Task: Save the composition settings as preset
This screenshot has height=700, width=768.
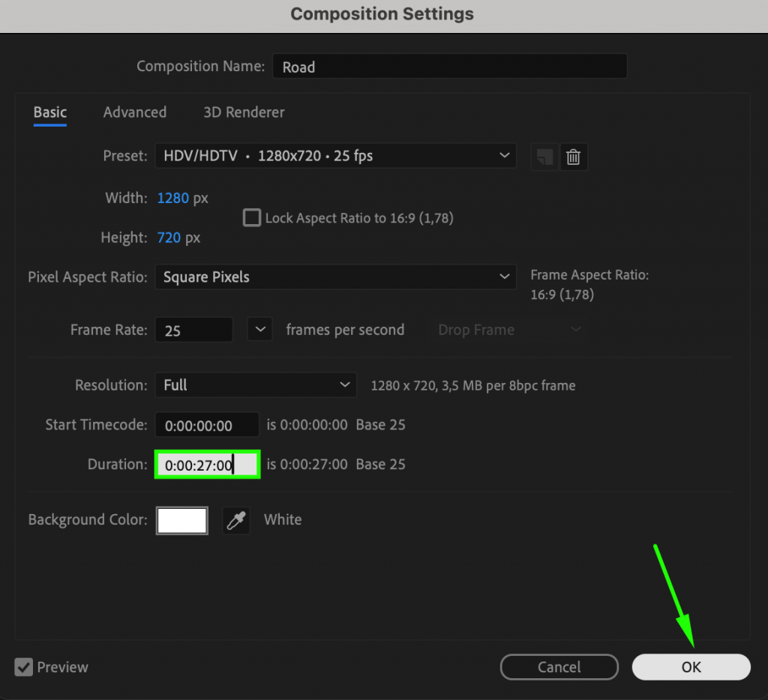Action: tap(544, 157)
